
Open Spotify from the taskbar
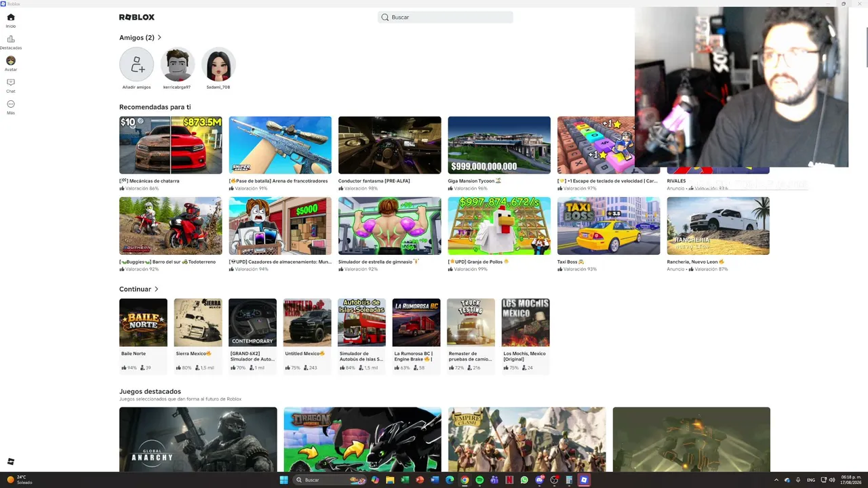(479, 480)
